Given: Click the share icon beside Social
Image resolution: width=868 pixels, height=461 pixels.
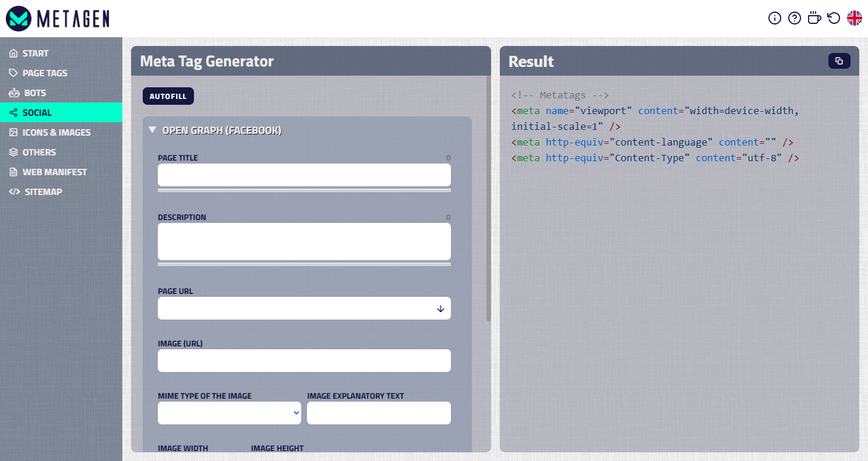Looking at the screenshot, I should [13, 112].
